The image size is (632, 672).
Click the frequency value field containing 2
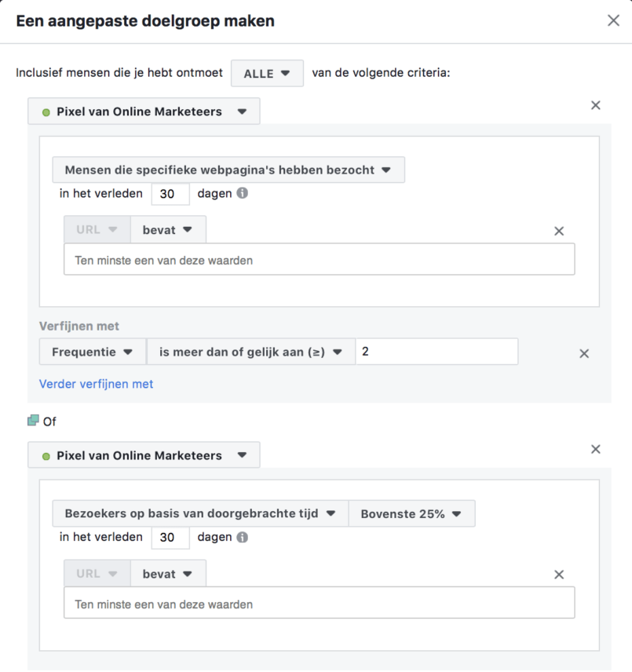[x=437, y=352]
